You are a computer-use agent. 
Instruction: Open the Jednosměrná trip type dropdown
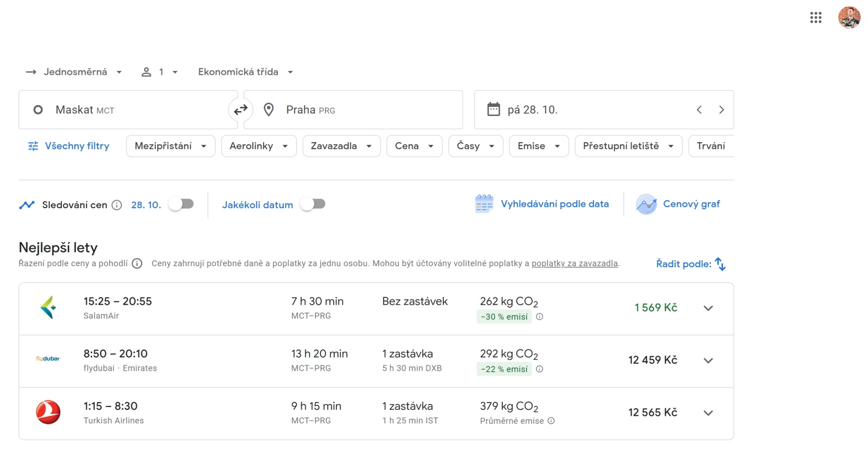point(74,72)
